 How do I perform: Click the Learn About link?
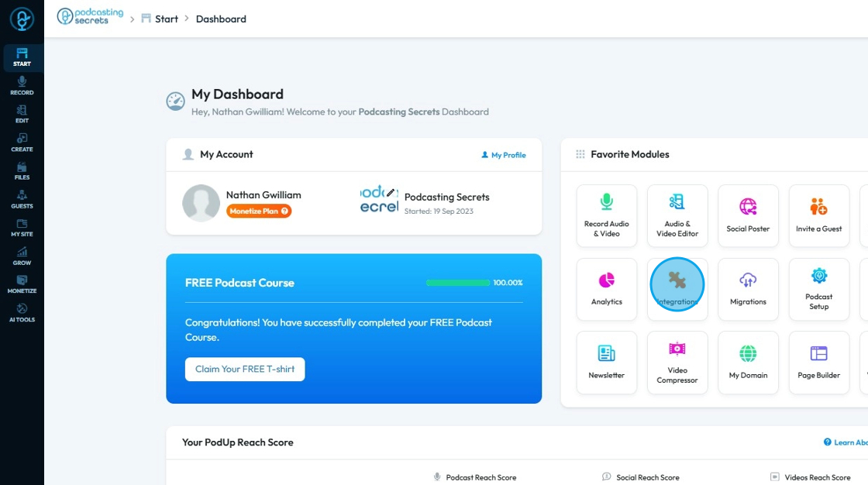(x=846, y=442)
